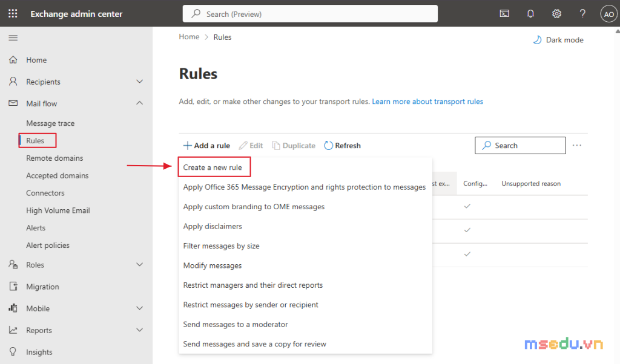Select Modify messages option
The width and height of the screenshot is (620, 364).
[x=305, y=265]
